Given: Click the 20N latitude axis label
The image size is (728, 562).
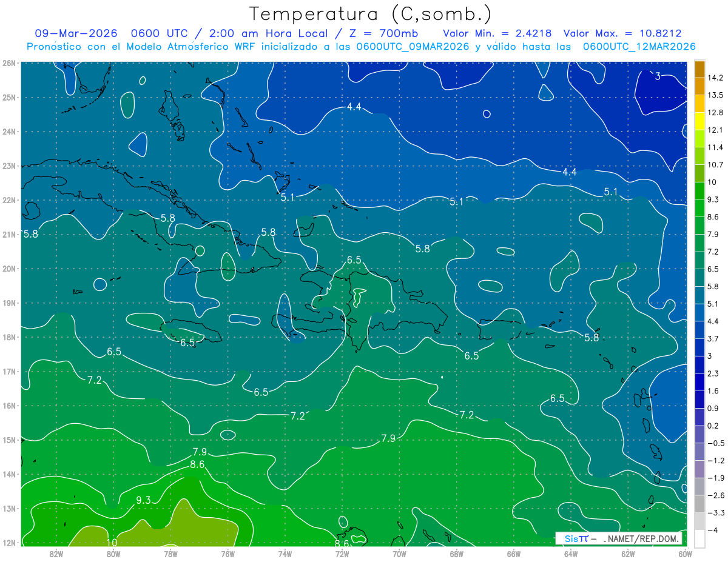Looking at the screenshot, I should [8, 269].
